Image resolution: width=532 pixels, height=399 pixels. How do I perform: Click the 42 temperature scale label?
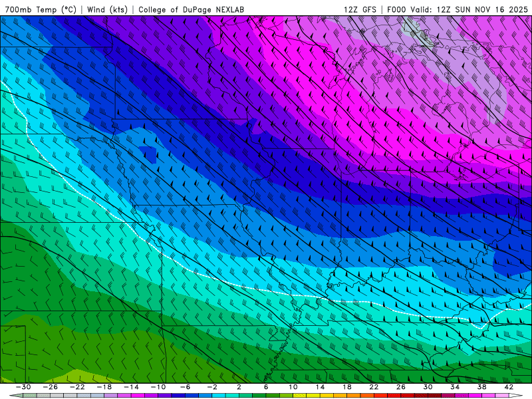point(509,387)
